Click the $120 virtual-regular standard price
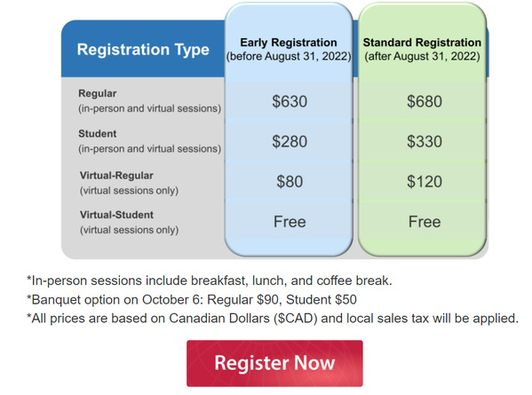This screenshot has height=395, width=532. [x=425, y=181]
